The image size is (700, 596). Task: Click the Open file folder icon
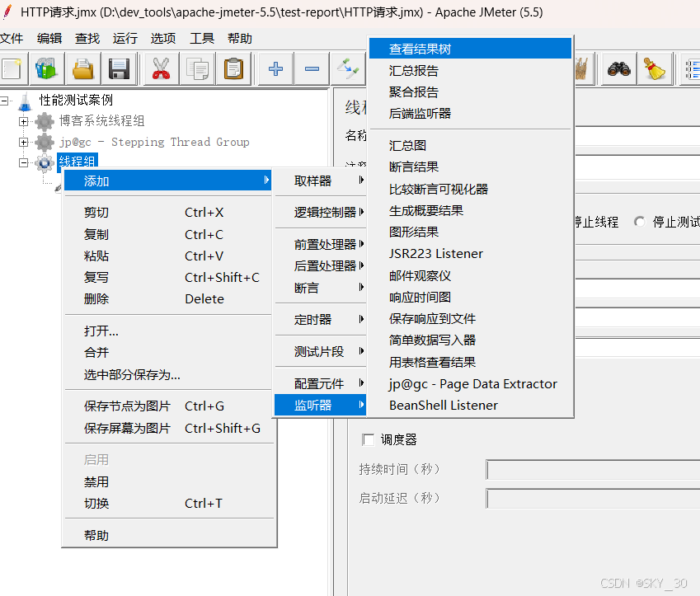(83, 68)
